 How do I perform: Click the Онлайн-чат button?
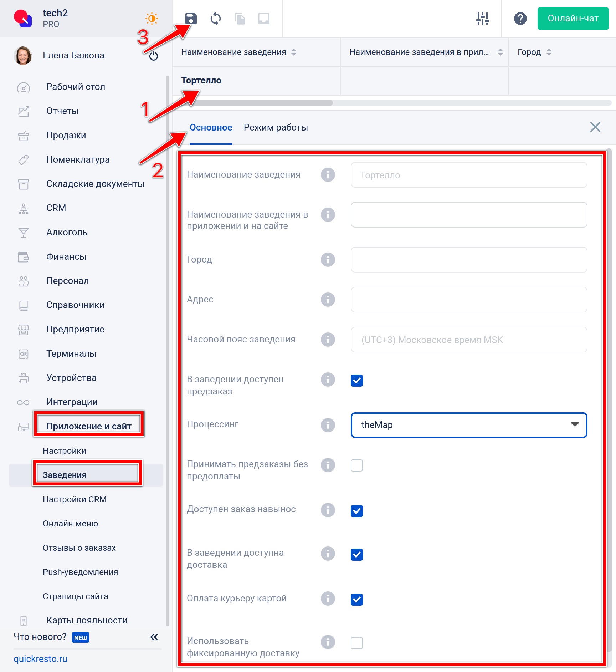pos(573,19)
